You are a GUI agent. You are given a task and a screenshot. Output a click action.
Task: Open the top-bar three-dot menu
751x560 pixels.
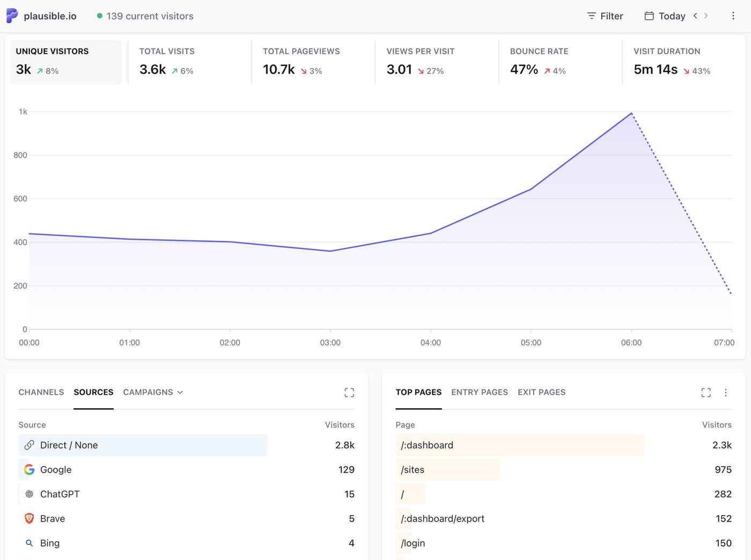coord(733,16)
